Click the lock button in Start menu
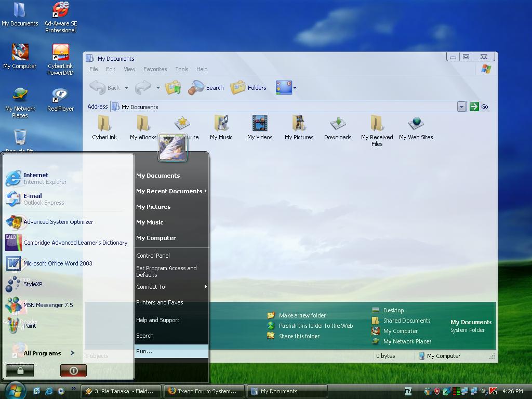The height and width of the screenshot is (399, 532). (x=20, y=371)
